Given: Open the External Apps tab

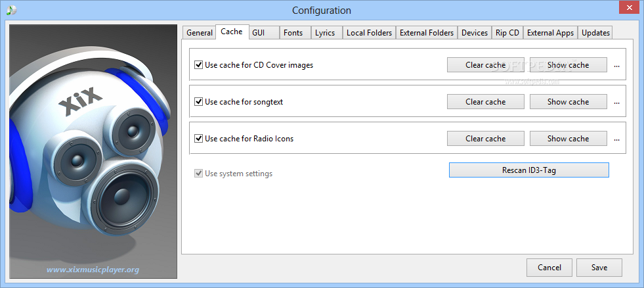Looking at the screenshot, I should [x=550, y=33].
